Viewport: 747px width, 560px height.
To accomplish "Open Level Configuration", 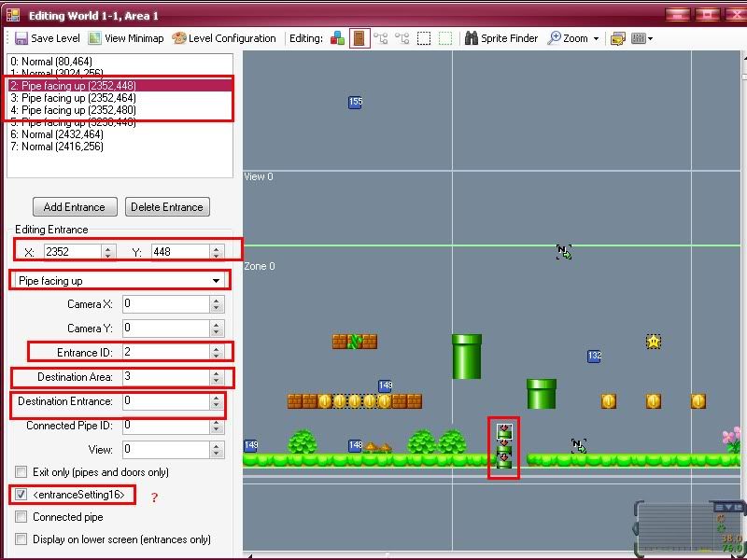I will 224,38.
